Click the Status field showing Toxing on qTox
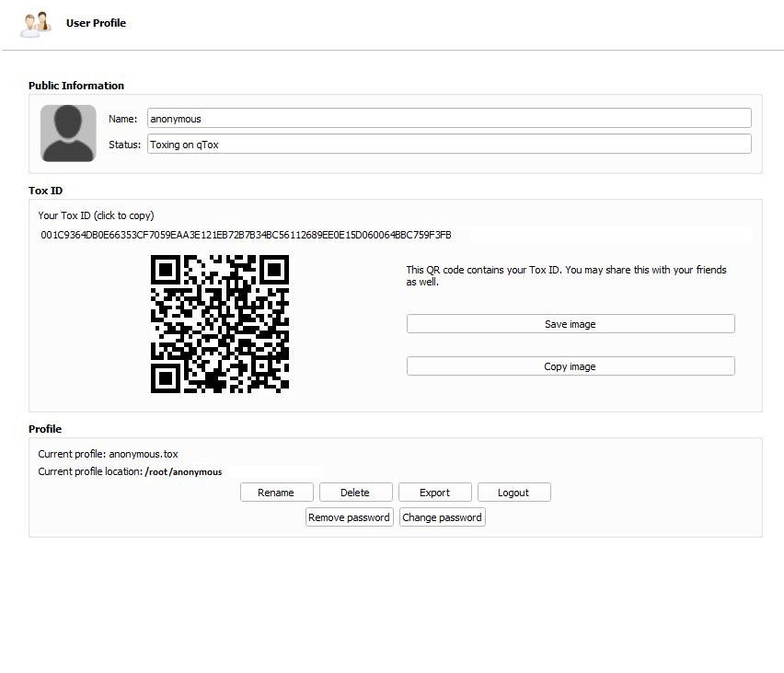Viewport: 784px width, 673px height. coord(448,145)
